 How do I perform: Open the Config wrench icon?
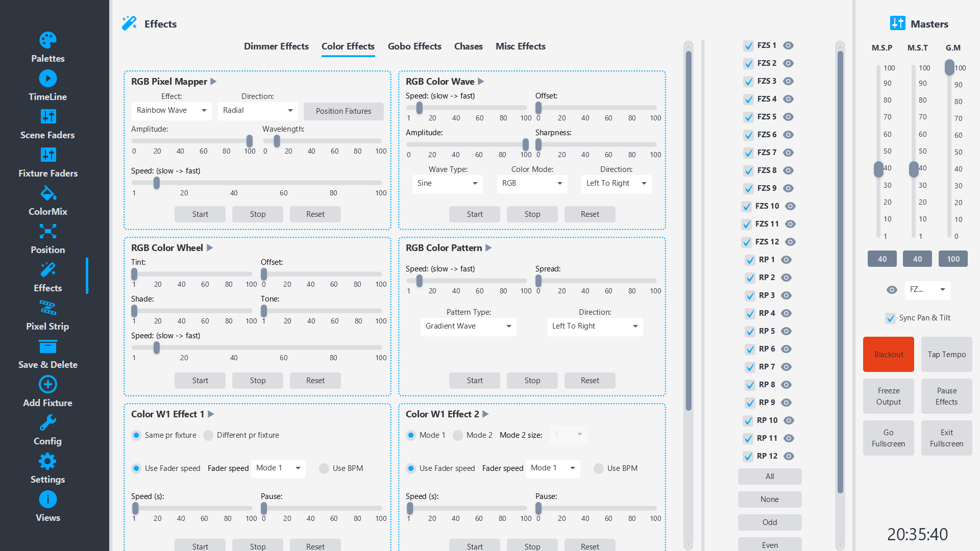(48, 423)
